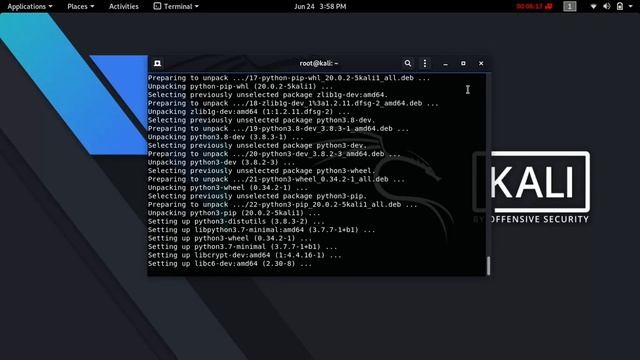Click the new tab icon in terminal

click(157, 63)
